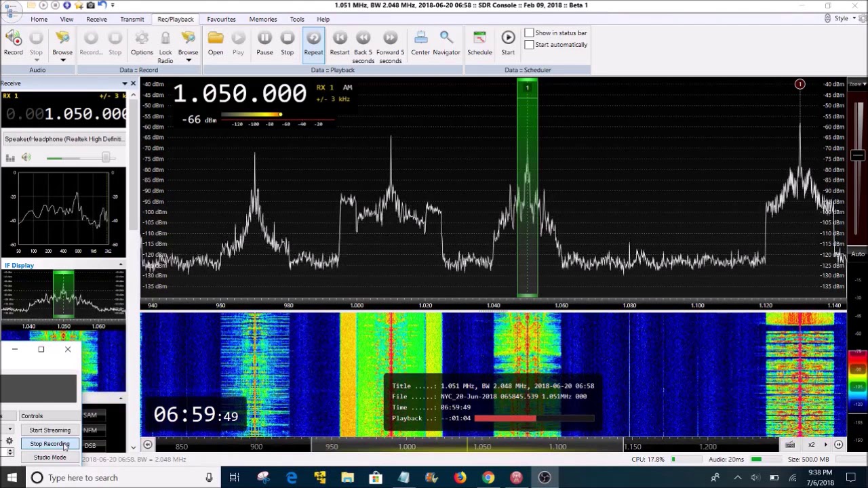Click the Center icon in ribbon
This screenshot has width=868, height=488.
tap(420, 39)
